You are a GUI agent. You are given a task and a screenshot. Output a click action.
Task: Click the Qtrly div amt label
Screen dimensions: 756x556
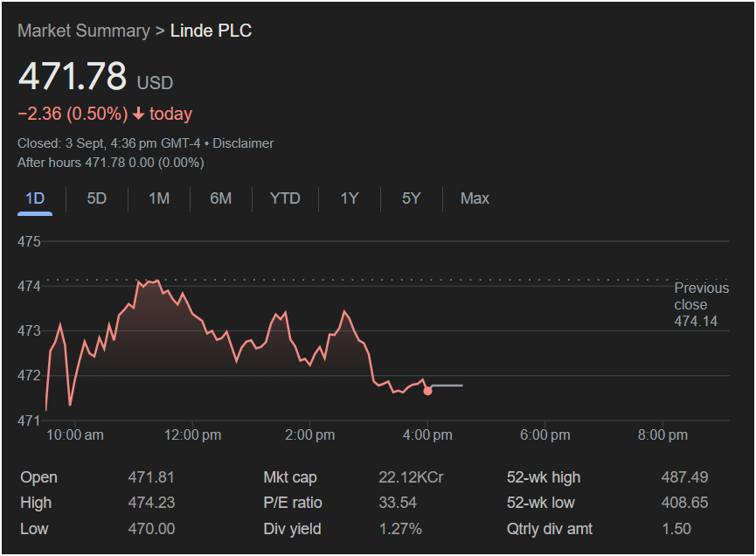(x=549, y=529)
